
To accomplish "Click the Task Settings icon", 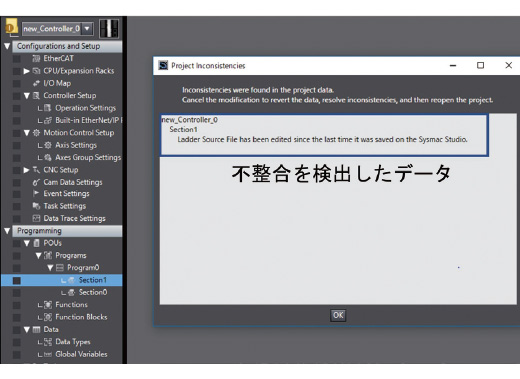I will click(36, 206).
